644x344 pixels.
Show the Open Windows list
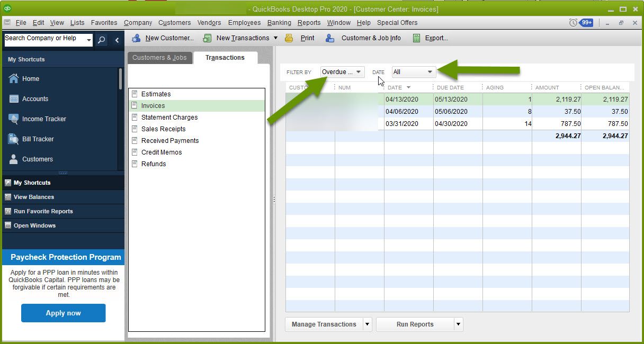(x=62, y=225)
